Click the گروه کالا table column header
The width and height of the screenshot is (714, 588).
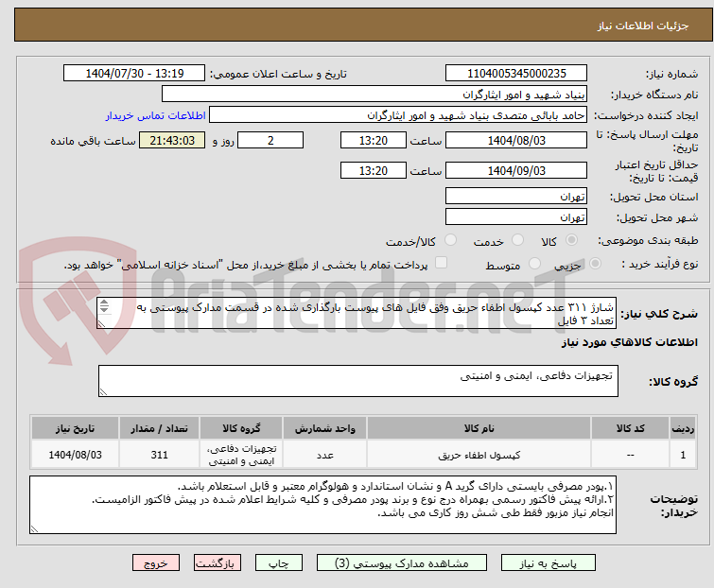tap(241, 428)
